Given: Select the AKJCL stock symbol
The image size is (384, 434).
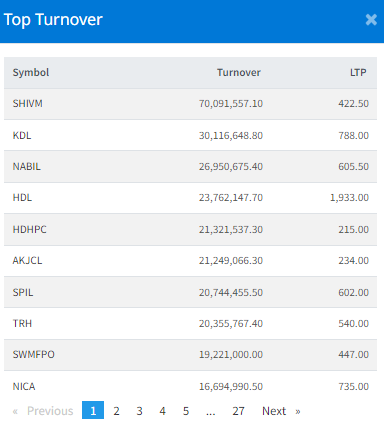Looking at the screenshot, I should (27, 260).
